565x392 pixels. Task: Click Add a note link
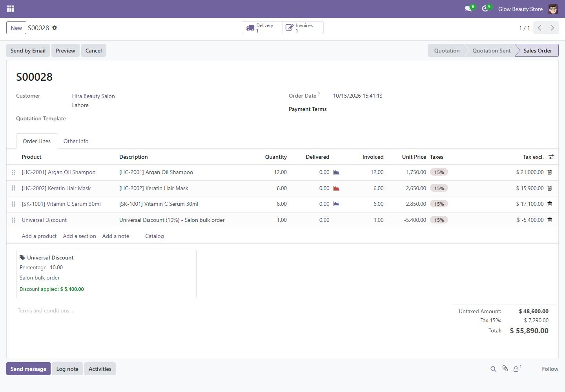coord(116,236)
